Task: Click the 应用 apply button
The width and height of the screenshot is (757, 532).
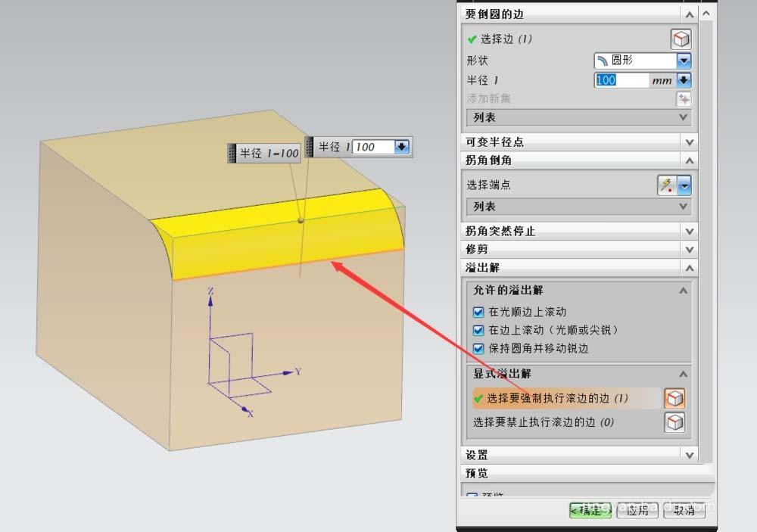Action: tap(637, 510)
